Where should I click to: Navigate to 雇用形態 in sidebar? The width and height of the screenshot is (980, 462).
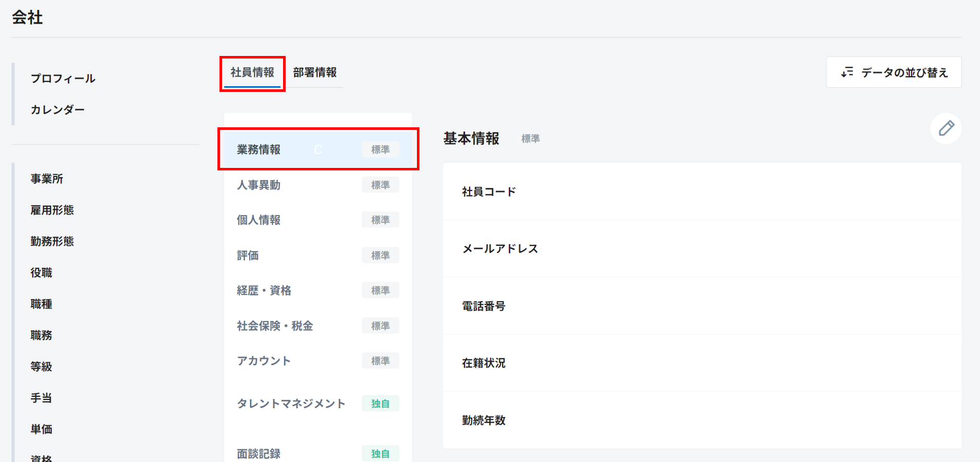click(52, 210)
